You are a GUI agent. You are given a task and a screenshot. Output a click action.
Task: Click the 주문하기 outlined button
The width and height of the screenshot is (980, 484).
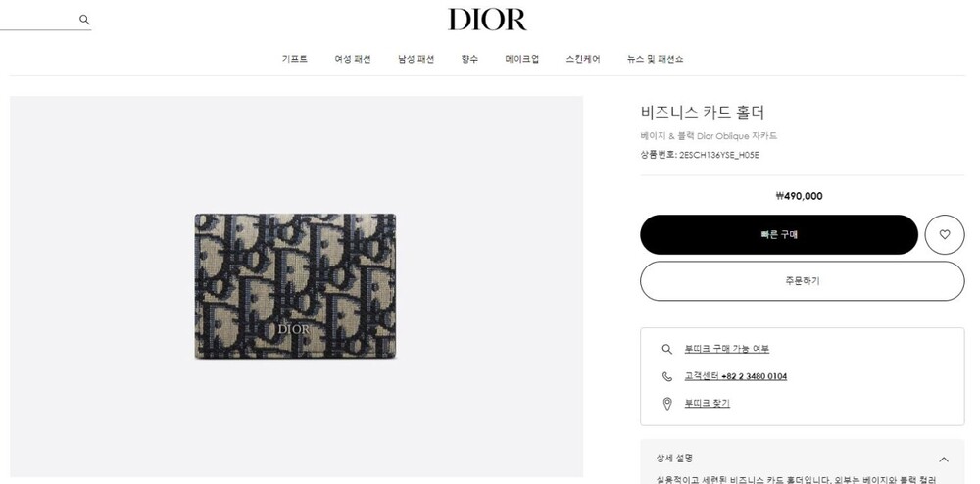[x=803, y=281]
